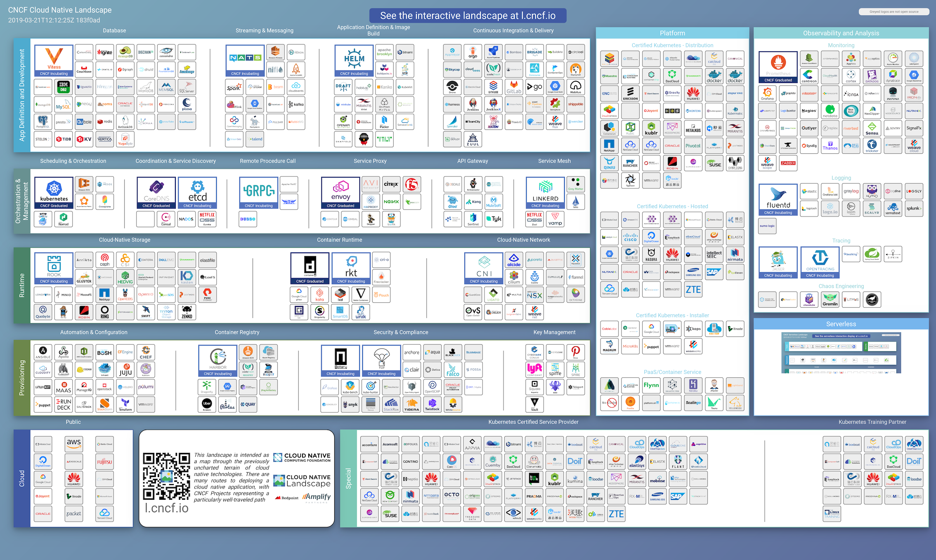
Task: Click the Platform section header
Action: click(x=672, y=33)
